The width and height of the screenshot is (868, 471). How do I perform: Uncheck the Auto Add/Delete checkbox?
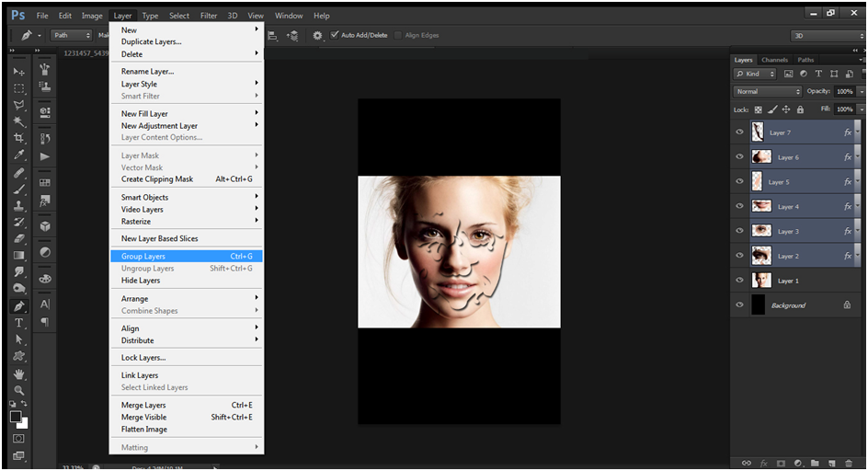click(335, 35)
